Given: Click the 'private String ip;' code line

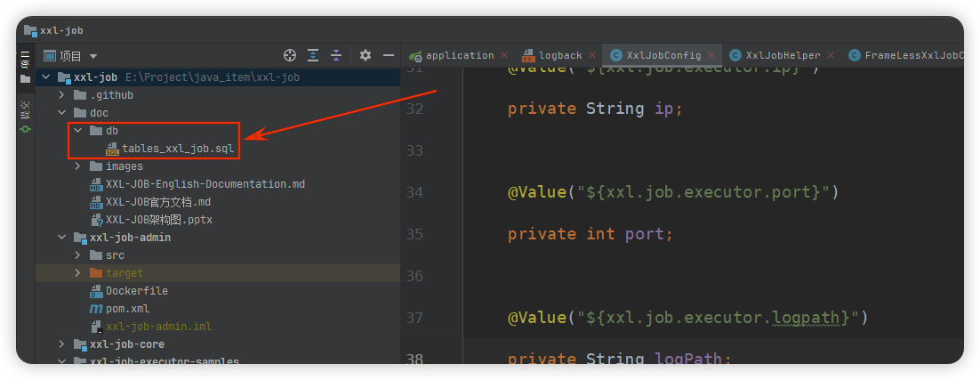Looking at the screenshot, I should (595, 109).
